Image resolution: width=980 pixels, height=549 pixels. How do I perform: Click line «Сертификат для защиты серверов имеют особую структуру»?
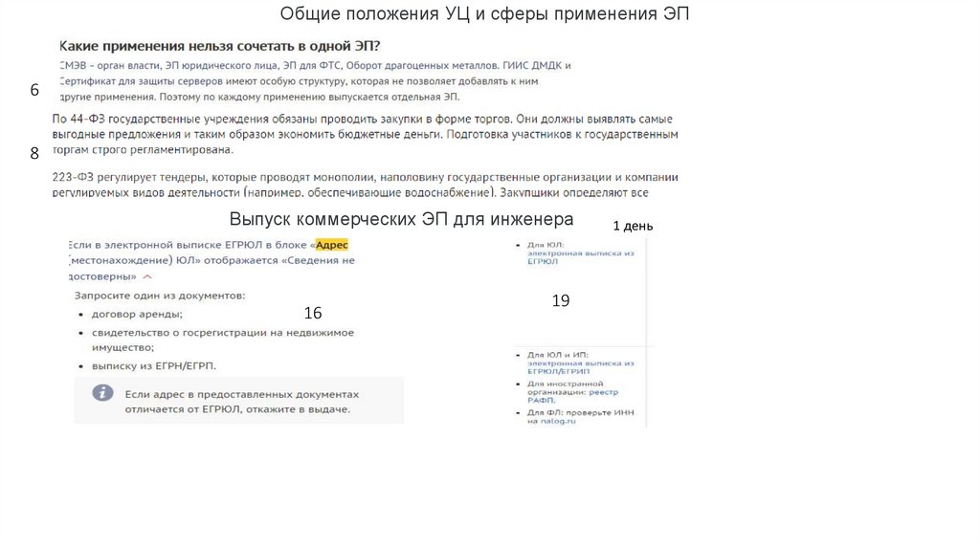[299, 81]
